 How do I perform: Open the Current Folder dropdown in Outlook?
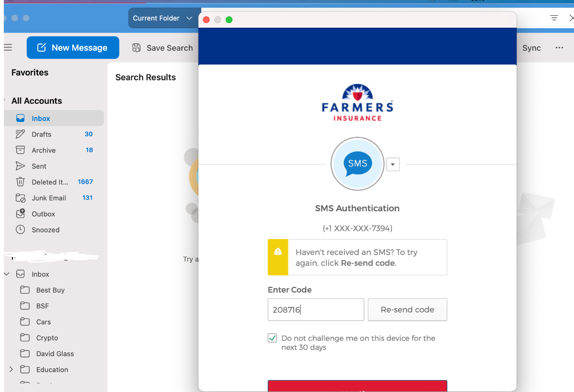pyautogui.click(x=164, y=18)
